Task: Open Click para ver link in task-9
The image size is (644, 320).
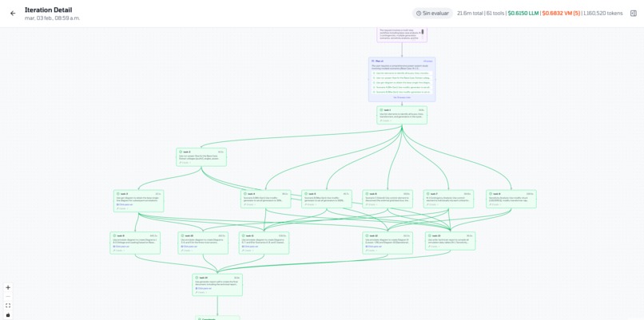Action: click(121, 246)
